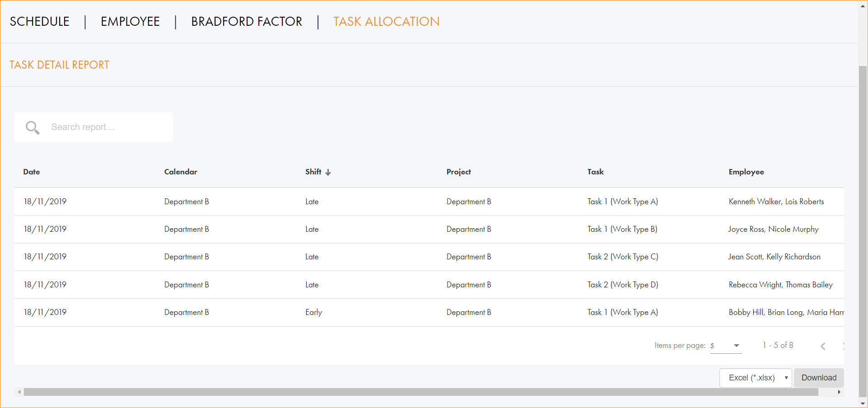Sort the table by Date column
The height and width of the screenshot is (408, 868).
tap(32, 172)
